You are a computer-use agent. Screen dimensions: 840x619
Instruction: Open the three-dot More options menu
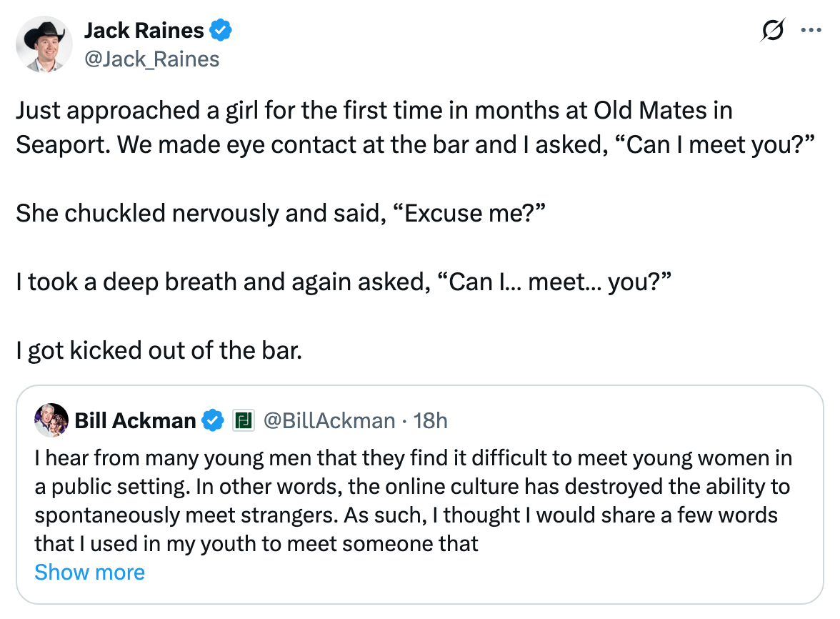coord(811,31)
